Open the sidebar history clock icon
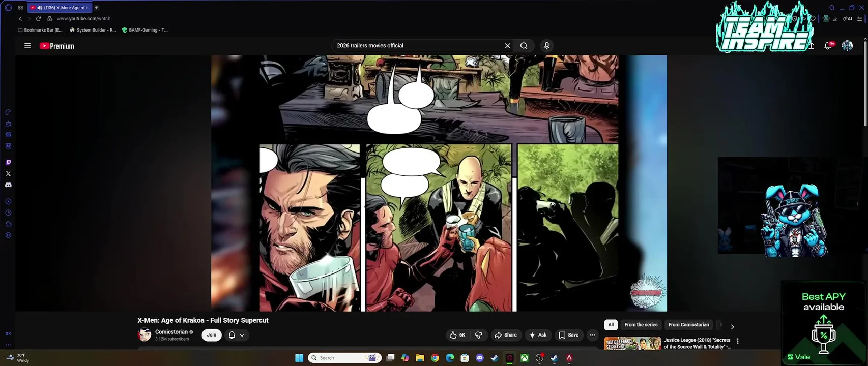 (8, 213)
